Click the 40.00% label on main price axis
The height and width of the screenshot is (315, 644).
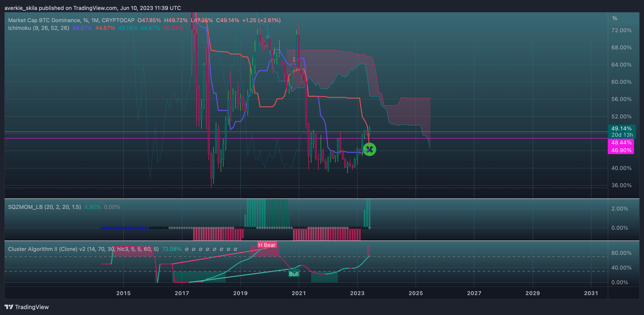622,168
